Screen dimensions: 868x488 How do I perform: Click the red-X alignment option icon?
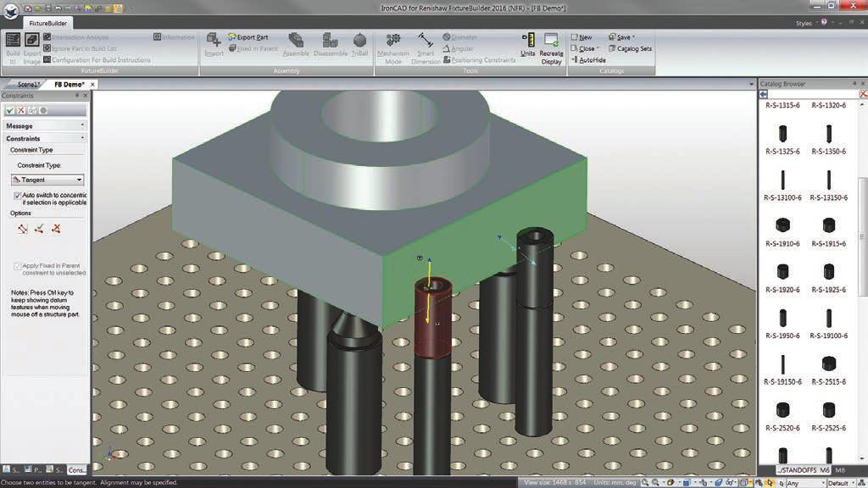[56, 229]
